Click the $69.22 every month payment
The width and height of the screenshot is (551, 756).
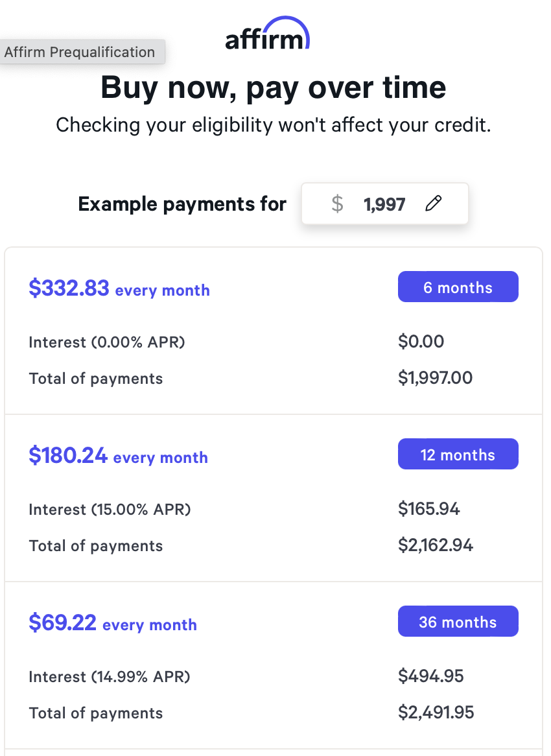click(113, 623)
